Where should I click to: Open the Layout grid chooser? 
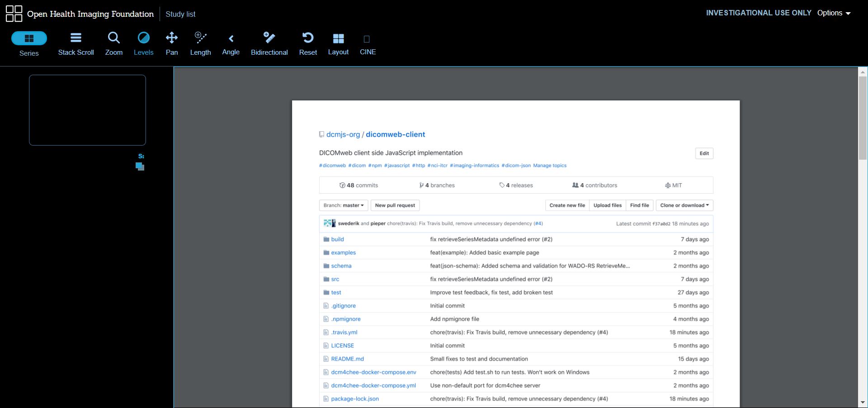338,44
